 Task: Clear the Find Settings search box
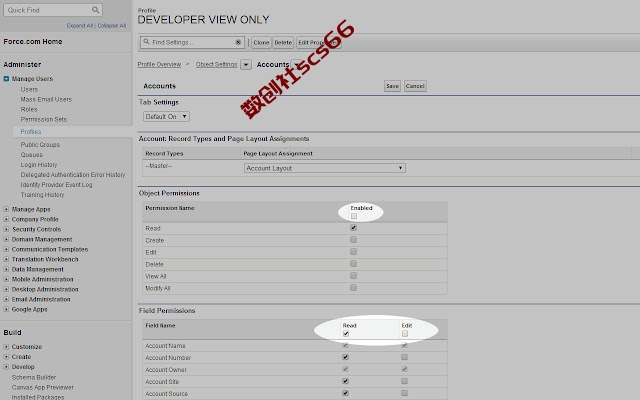[238, 42]
